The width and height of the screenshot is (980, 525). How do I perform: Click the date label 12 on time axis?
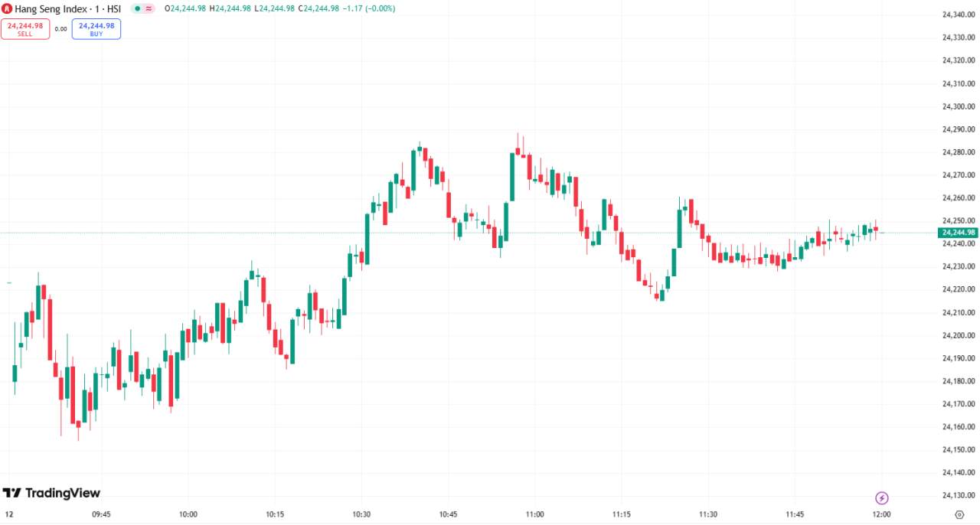[9, 514]
